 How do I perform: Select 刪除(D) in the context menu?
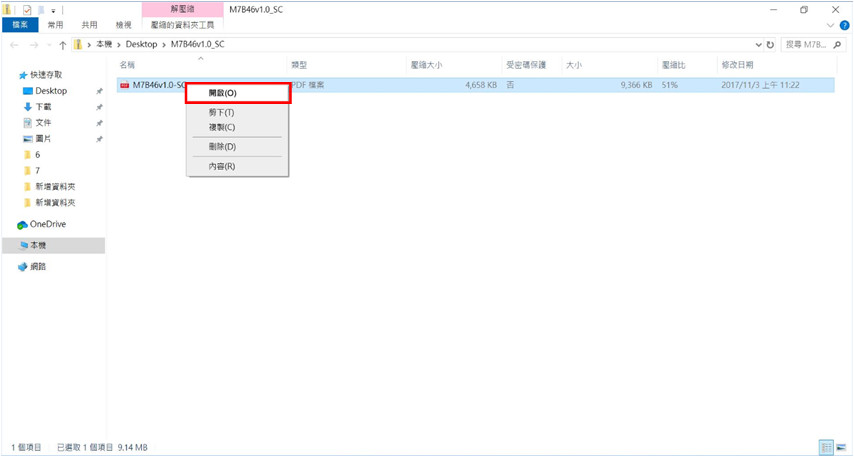[222, 147]
